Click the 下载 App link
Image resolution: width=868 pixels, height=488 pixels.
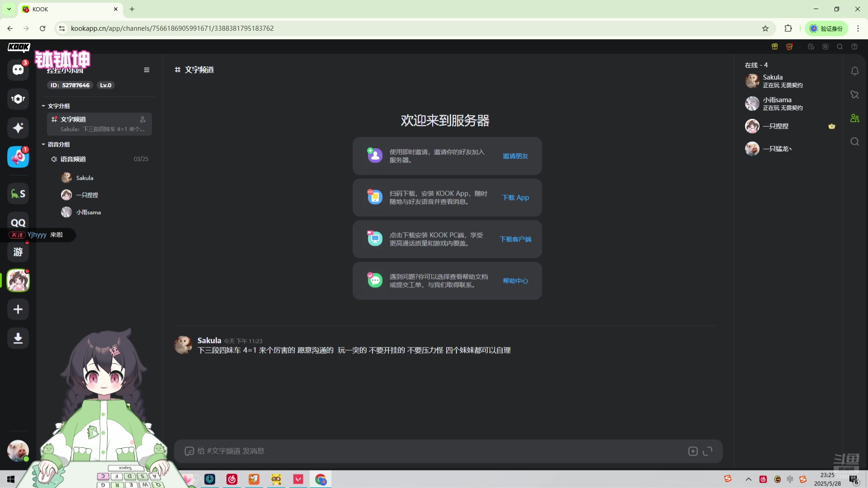515,197
